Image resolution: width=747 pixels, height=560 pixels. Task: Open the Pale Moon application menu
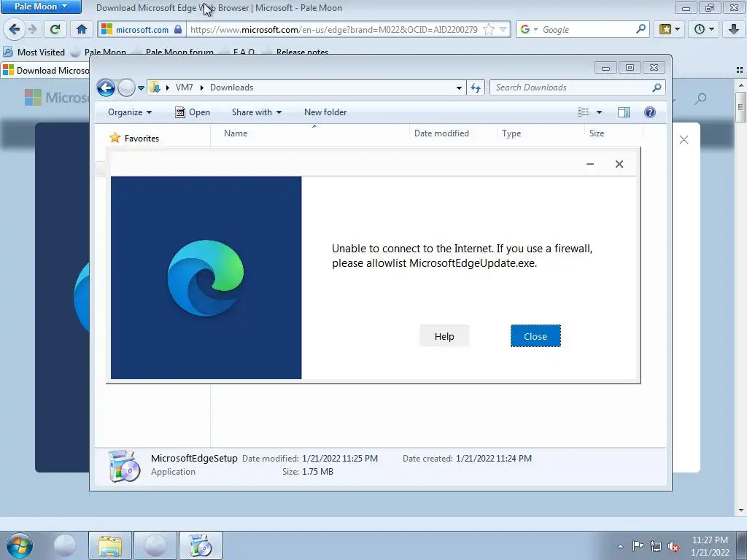(x=41, y=7)
